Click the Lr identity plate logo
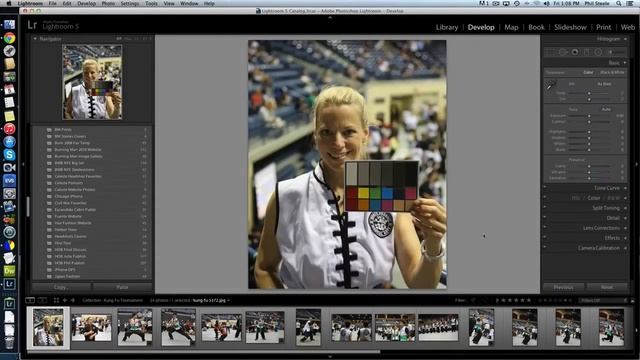 (x=32, y=25)
